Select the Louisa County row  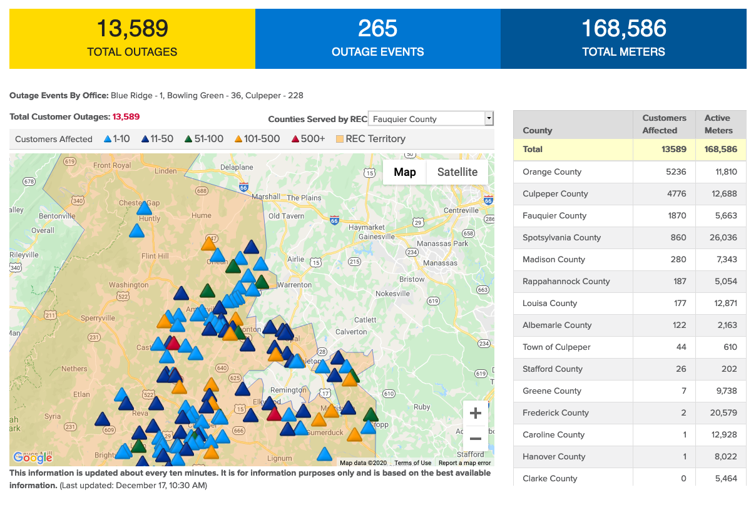tap(630, 303)
